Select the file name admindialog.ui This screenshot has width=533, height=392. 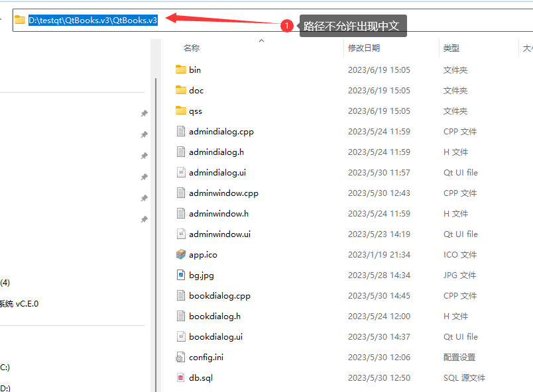pyautogui.click(x=217, y=172)
